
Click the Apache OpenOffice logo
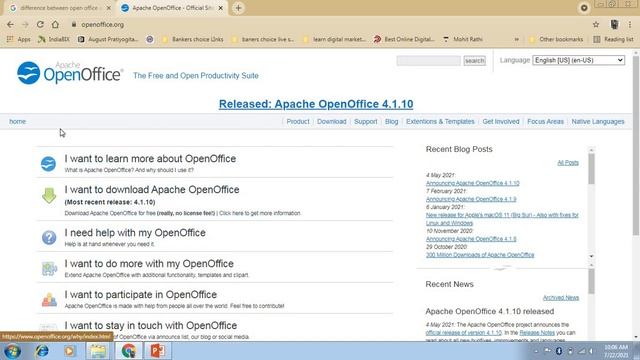[70, 73]
